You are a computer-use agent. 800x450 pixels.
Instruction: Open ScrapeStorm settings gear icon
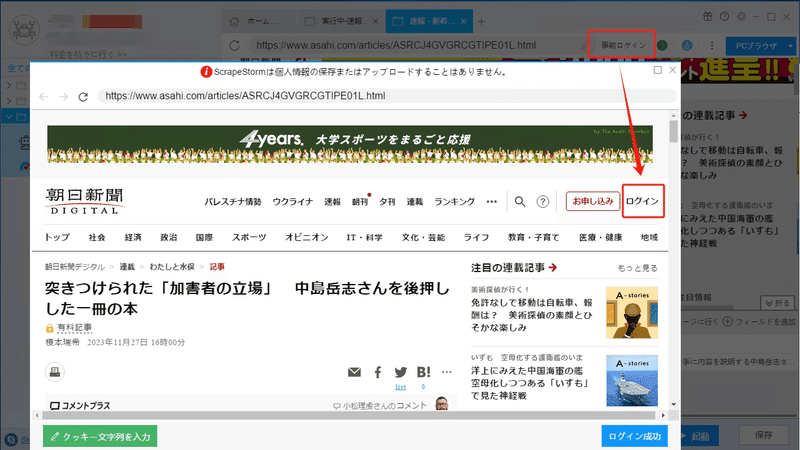(x=741, y=16)
